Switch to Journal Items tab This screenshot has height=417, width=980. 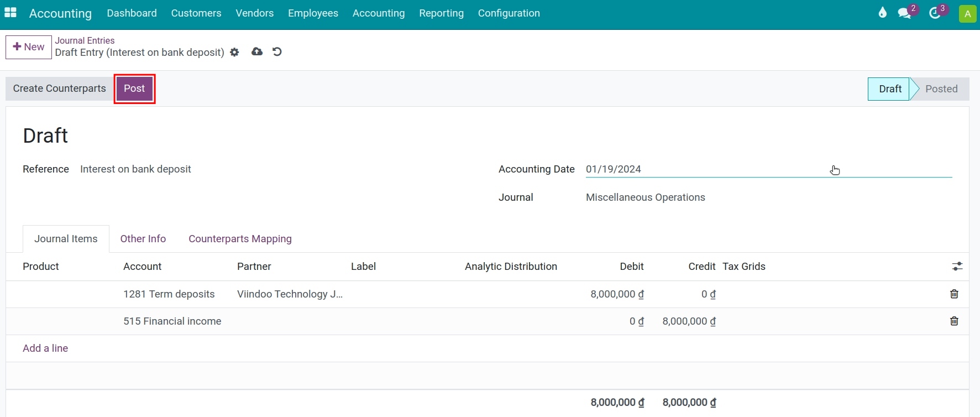coord(66,239)
